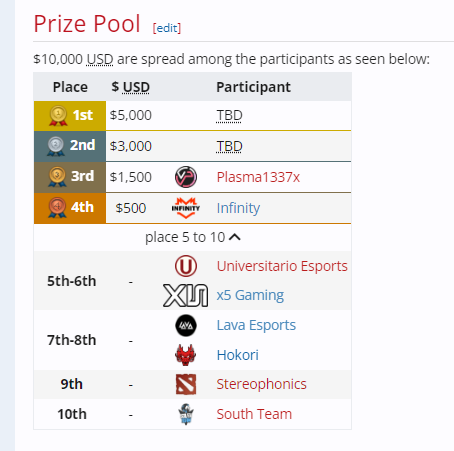Viewport: 454px width, 451px height.
Task: Click the x5 Gaming logo icon
Action: (186, 295)
